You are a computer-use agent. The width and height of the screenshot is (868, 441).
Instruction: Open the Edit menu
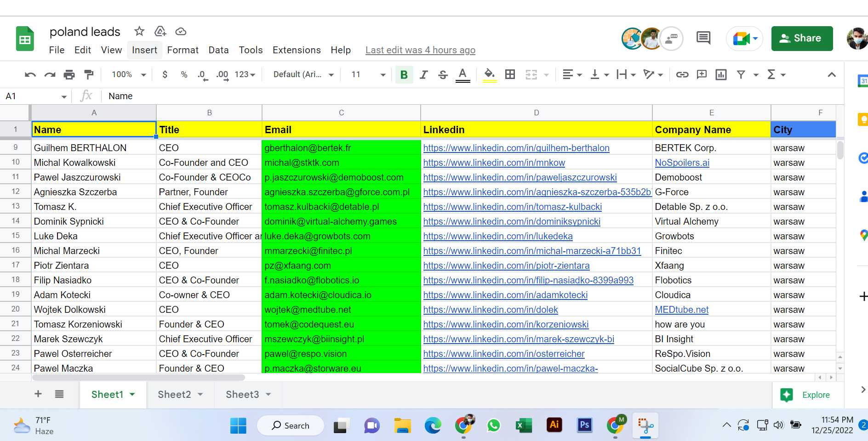tap(83, 50)
